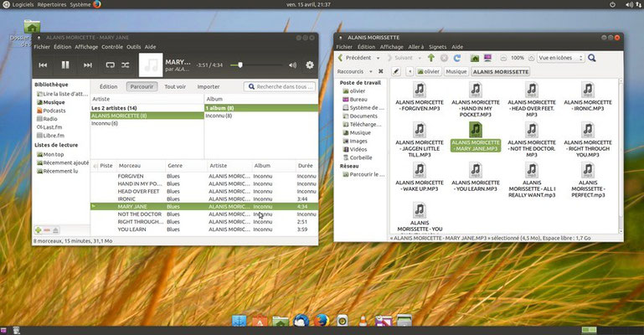644x335 pixels.
Task: Open Rhythmbox gear settings menu
Action: pyautogui.click(x=310, y=64)
